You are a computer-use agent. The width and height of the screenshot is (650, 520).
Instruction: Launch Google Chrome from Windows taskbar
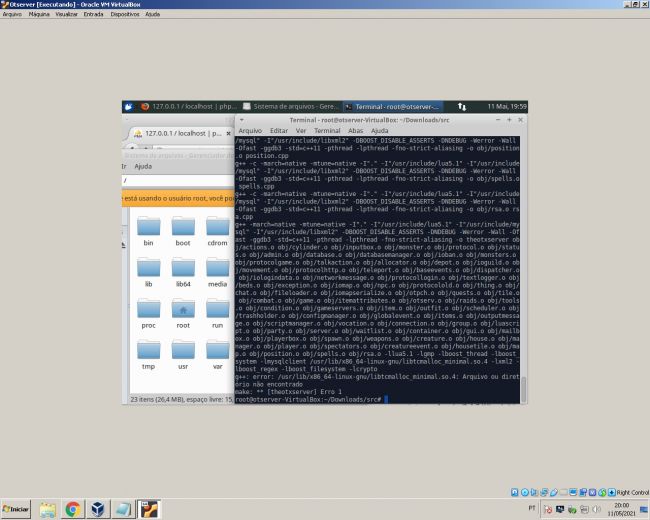[x=73, y=509]
